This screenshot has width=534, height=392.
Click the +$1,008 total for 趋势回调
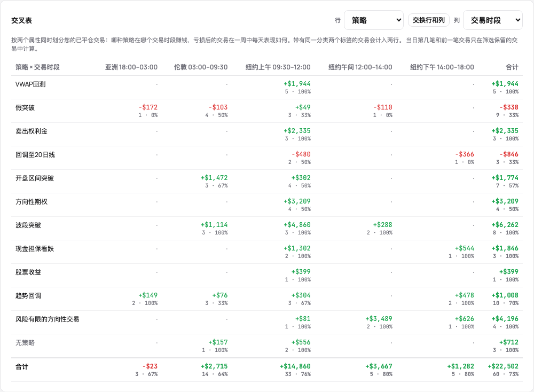[x=505, y=295]
